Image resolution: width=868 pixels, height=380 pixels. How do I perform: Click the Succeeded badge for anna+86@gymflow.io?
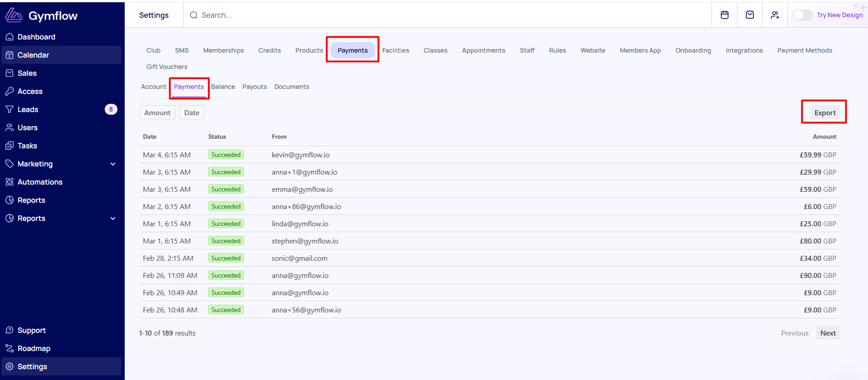(226, 206)
